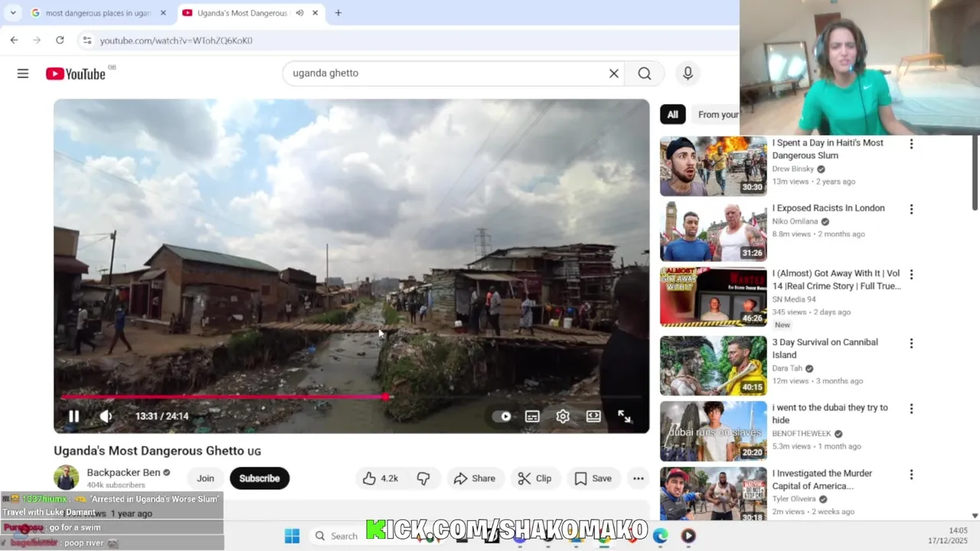Open the player settings gear
The width and height of the screenshot is (980, 551).
tap(563, 416)
